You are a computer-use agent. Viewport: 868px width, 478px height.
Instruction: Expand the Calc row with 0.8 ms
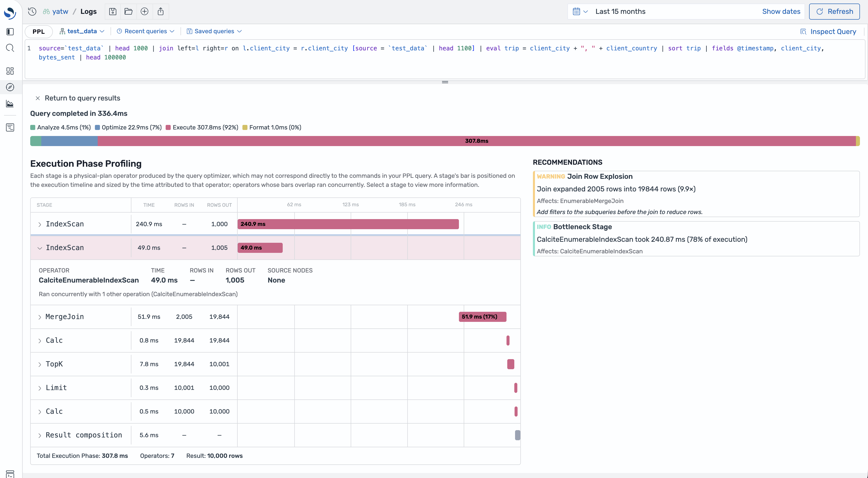point(40,340)
